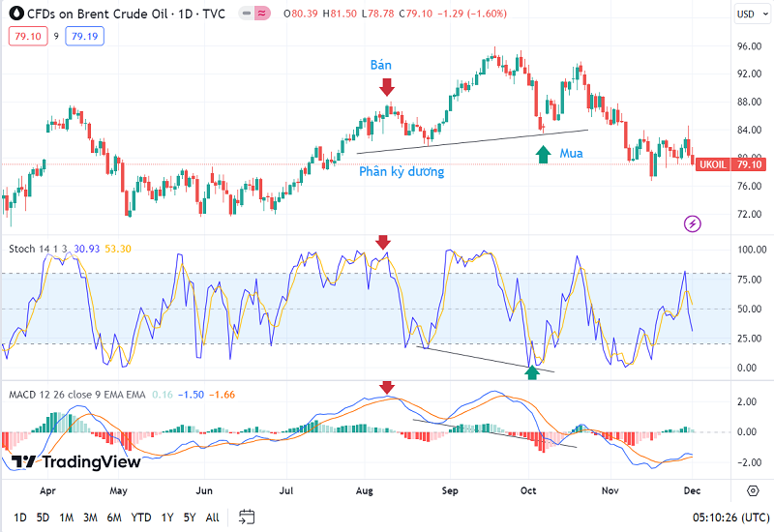Click the red Bán arrow above price
Screen dimensions: 774x532
click(x=387, y=87)
